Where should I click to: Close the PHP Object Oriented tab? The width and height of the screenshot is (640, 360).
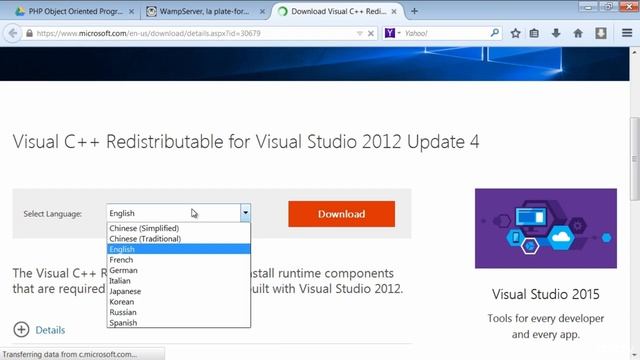[131, 11]
